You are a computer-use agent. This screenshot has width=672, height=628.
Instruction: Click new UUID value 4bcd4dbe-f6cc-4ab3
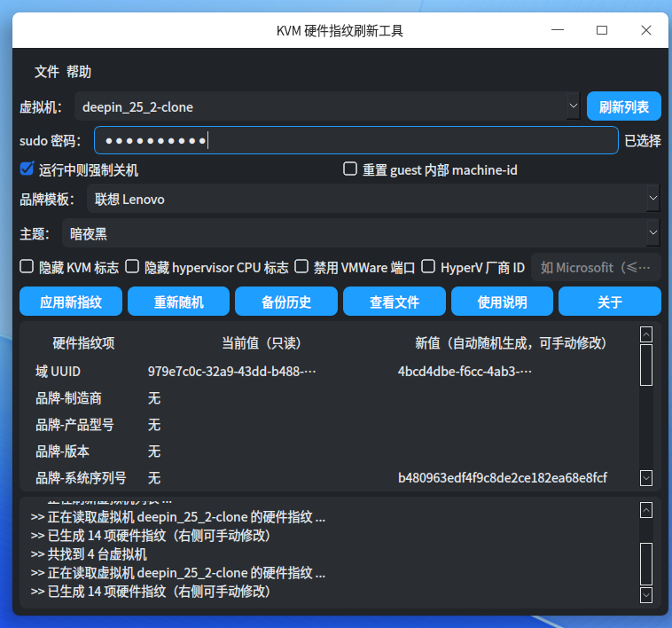(465, 372)
